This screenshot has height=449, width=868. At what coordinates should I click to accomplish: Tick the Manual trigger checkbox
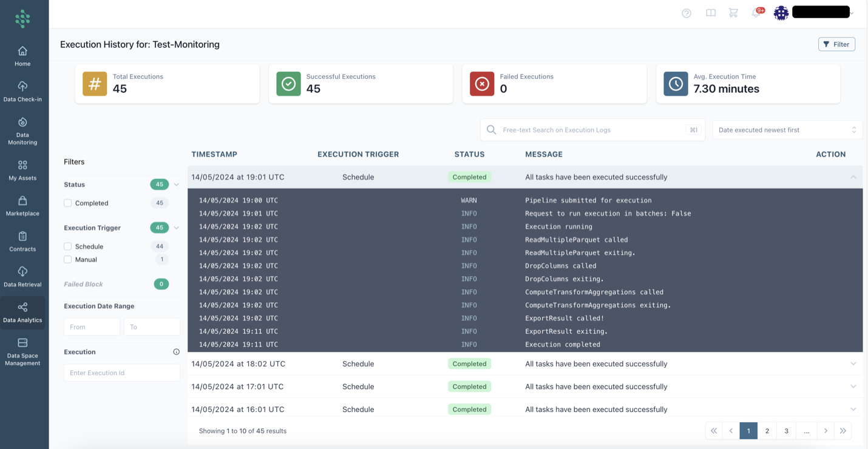(68, 260)
